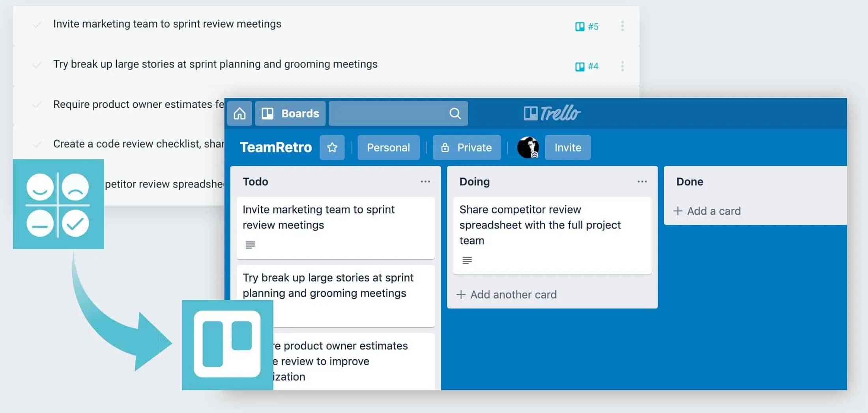868x413 pixels.
Task: Click the Trello logo in header
Action: pyautogui.click(x=552, y=113)
